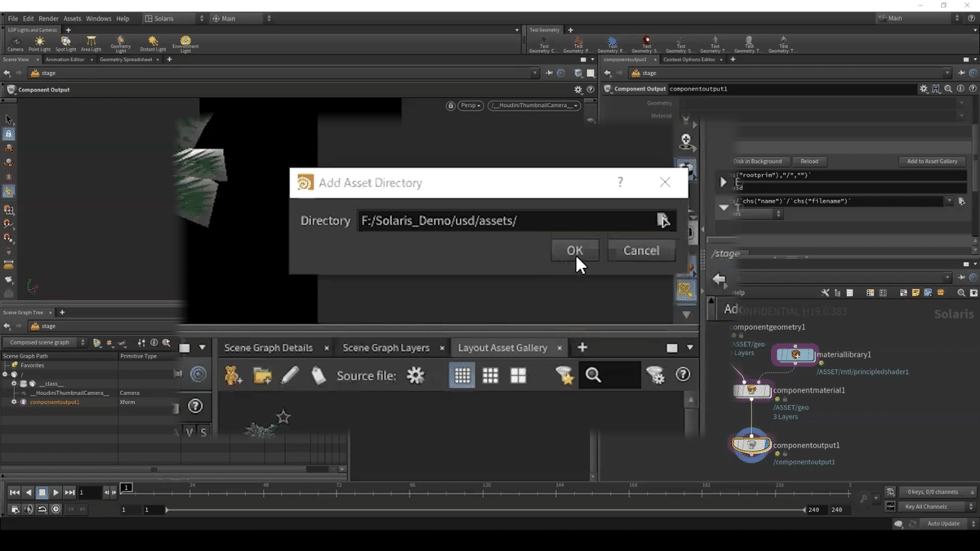
Task: Click the Point Light shelf tool
Action: click(39, 44)
